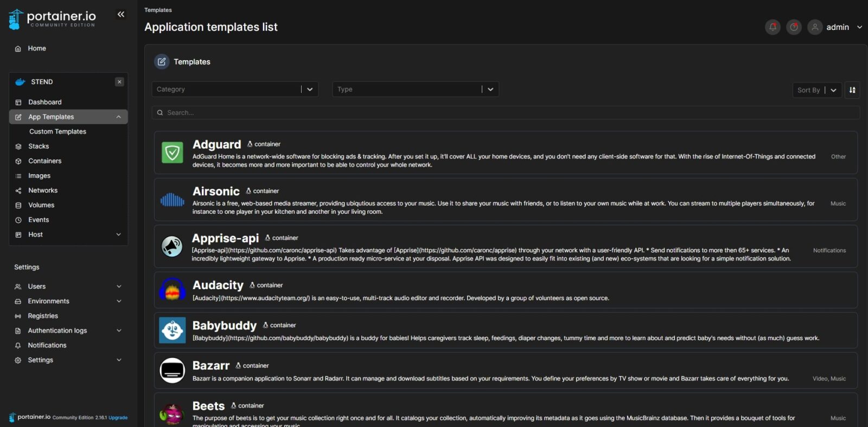Click the Dashboard icon
Screen dimensions: 868x427
tap(18, 103)
